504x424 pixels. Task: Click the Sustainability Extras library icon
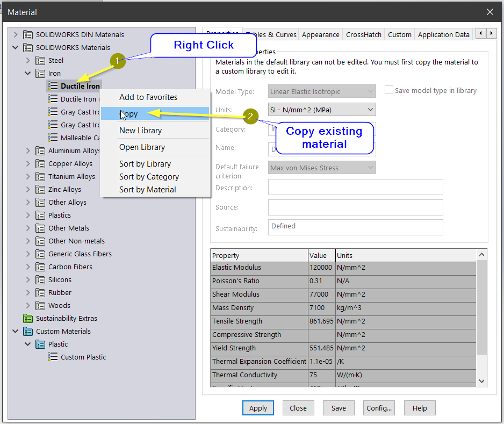point(28,318)
